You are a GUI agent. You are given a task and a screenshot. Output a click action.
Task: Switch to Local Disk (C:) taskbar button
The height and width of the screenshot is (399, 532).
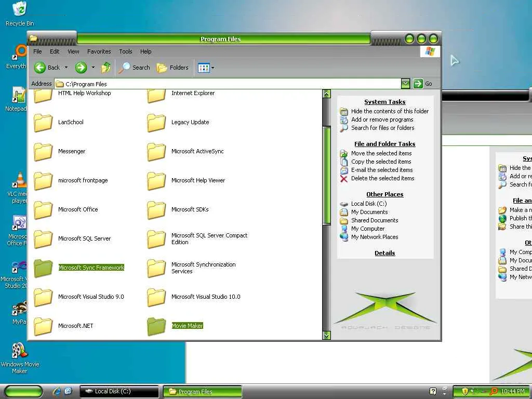coord(119,392)
